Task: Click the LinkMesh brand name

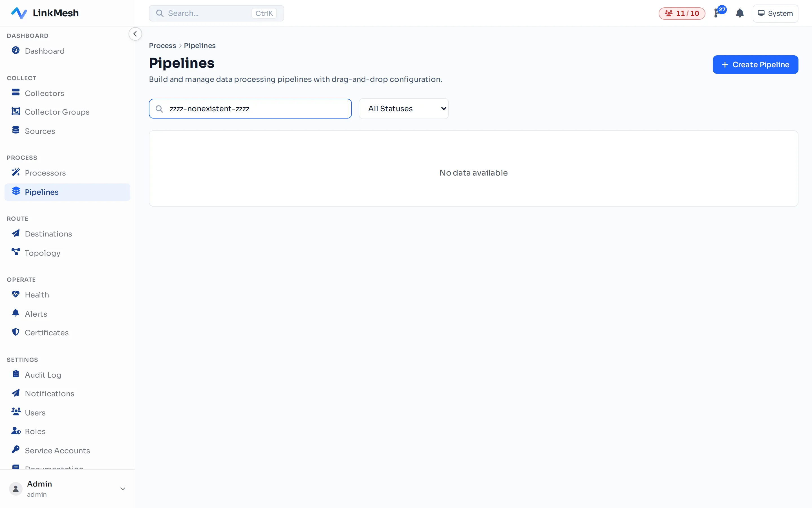Action: 56,13
